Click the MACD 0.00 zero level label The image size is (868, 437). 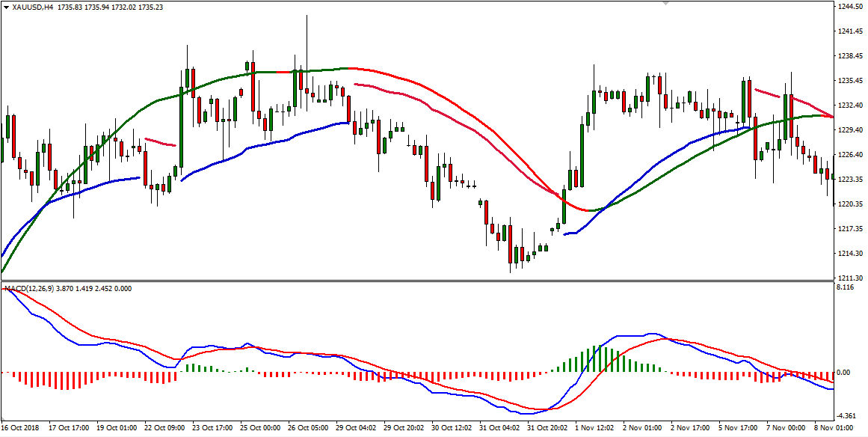pyautogui.click(x=843, y=373)
